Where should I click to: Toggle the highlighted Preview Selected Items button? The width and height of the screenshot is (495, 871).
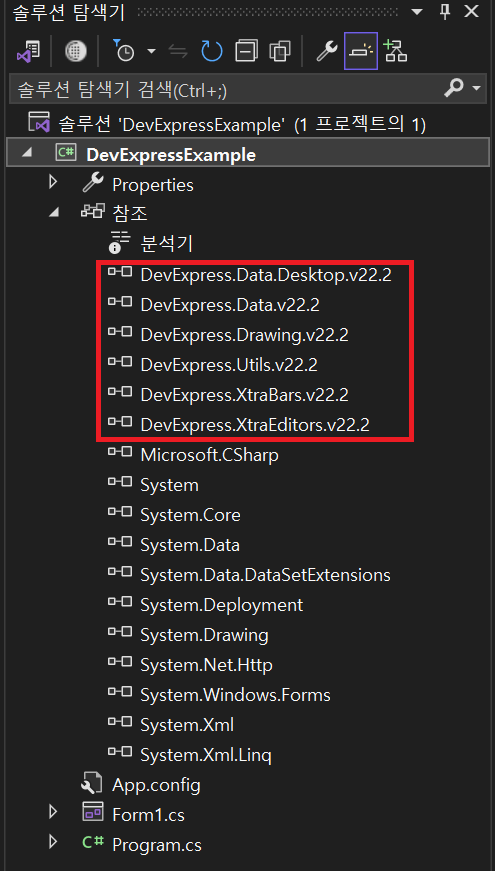(x=361, y=51)
